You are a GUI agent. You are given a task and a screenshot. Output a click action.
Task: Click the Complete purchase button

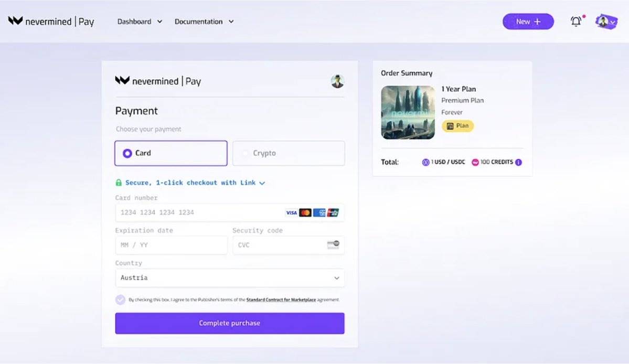click(x=230, y=323)
